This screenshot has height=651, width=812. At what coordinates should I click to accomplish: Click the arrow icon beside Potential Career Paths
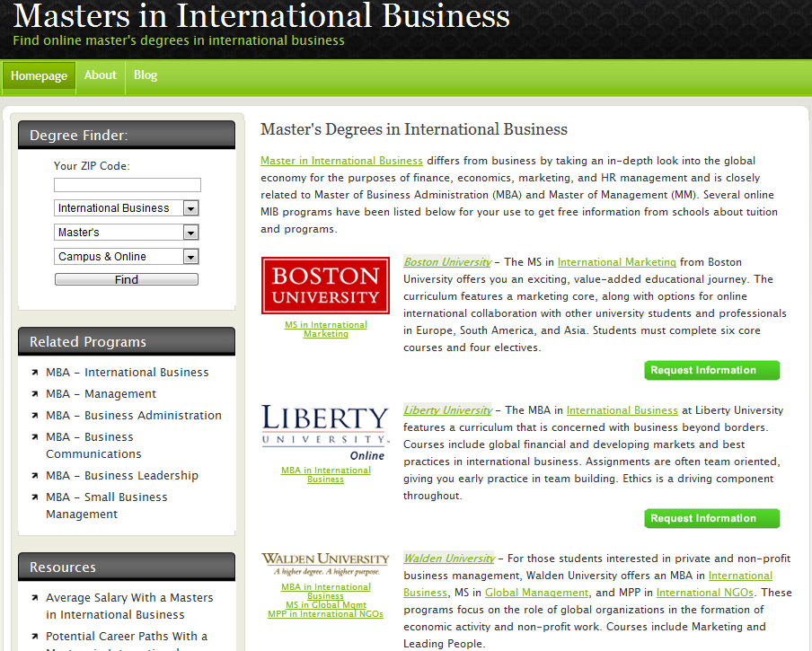point(34,636)
